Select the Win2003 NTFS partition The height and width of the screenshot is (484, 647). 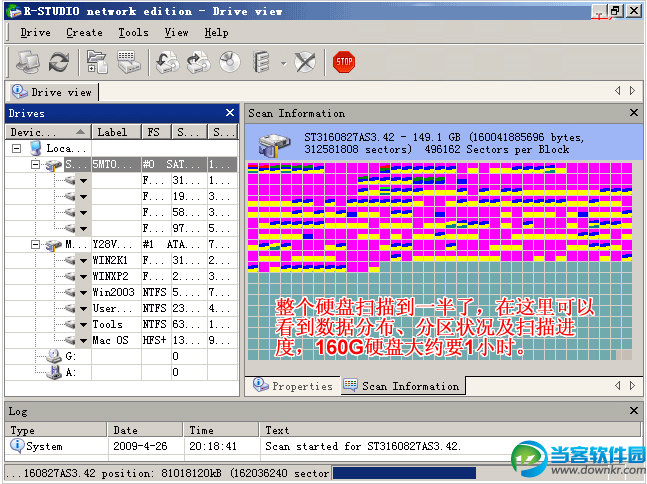pos(122,293)
